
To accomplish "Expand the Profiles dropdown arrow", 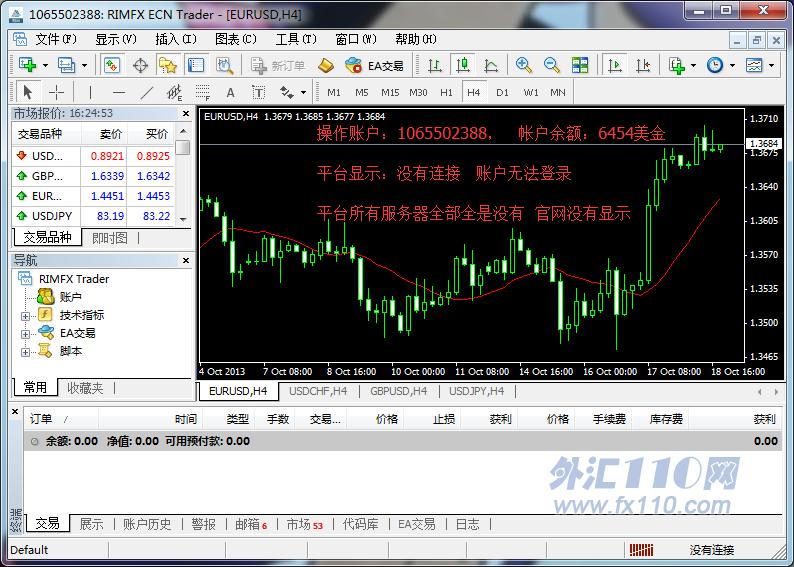I will pos(84,65).
